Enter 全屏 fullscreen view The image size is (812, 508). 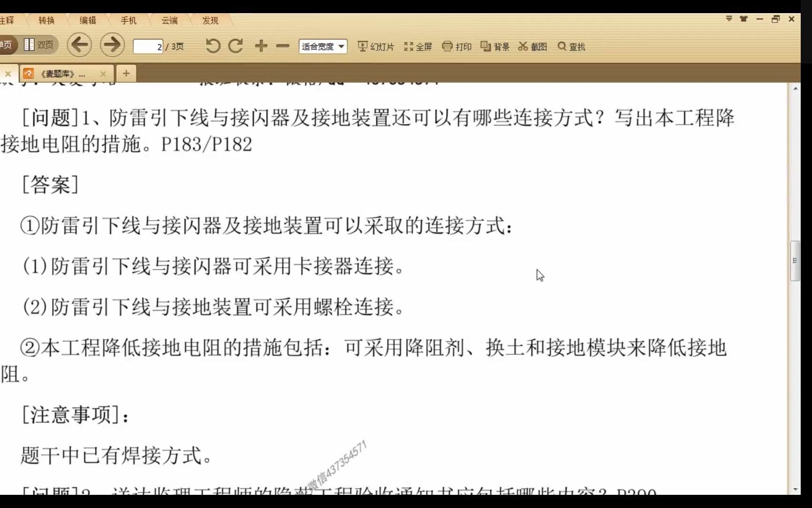click(418, 46)
